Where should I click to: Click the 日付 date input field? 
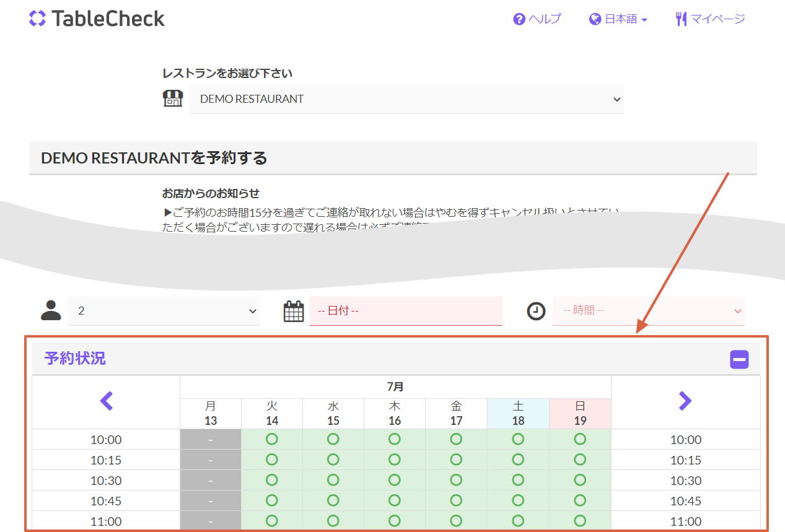(x=406, y=311)
